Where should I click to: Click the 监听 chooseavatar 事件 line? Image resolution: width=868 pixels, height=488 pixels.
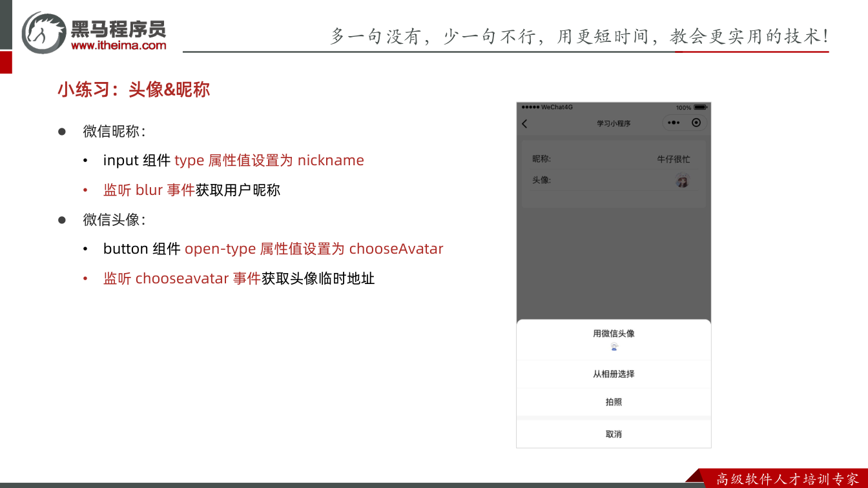[239, 278]
